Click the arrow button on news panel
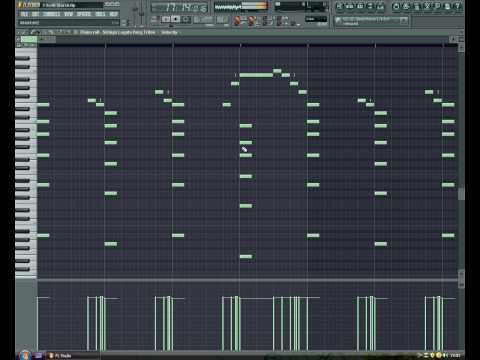The height and width of the screenshot is (360, 480). point(404,20)
